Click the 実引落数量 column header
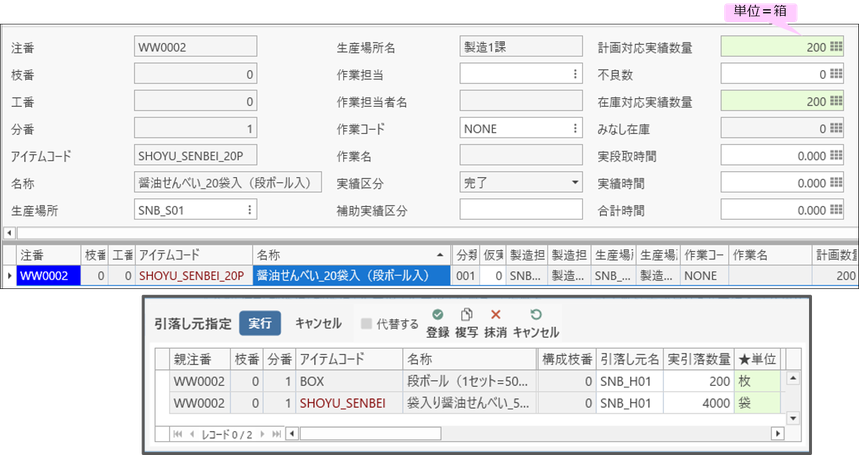This screenshot has height=455, width=859. point(699,359)
